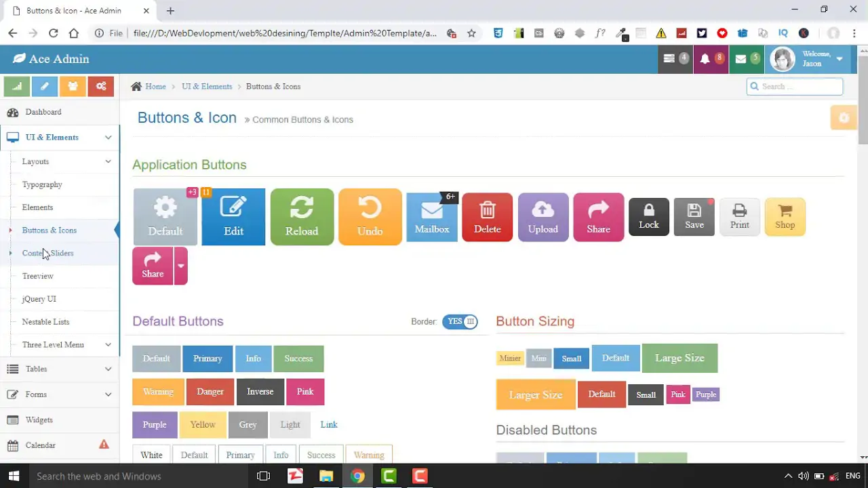This screenshot has height=488, width=868.
Task: Click the warning icon next to Calendar
Action: pyautogui.click(x=104, y=445)
